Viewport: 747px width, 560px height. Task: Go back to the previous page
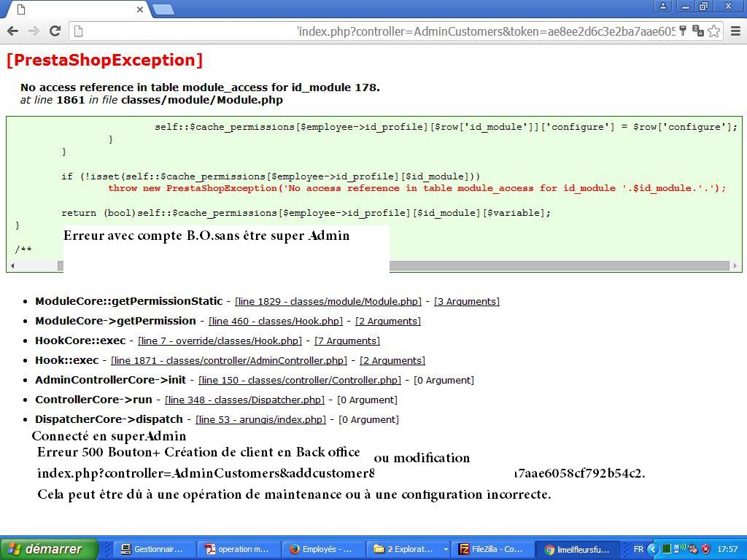click(x=13, y=31)
